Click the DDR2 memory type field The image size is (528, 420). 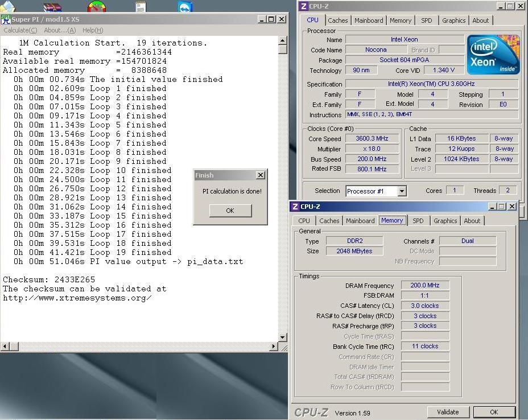354,241
